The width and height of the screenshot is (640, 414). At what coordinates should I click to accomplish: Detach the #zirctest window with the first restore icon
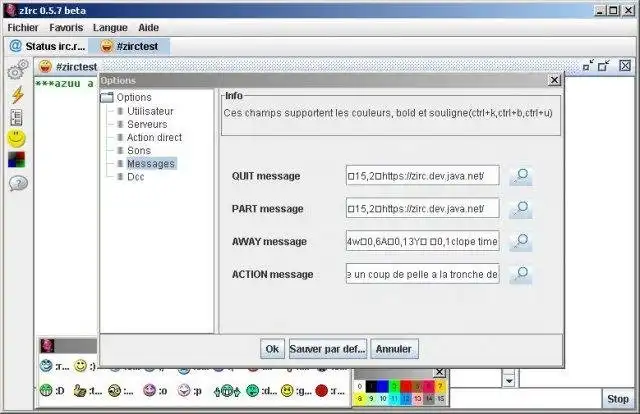point(588,66)
